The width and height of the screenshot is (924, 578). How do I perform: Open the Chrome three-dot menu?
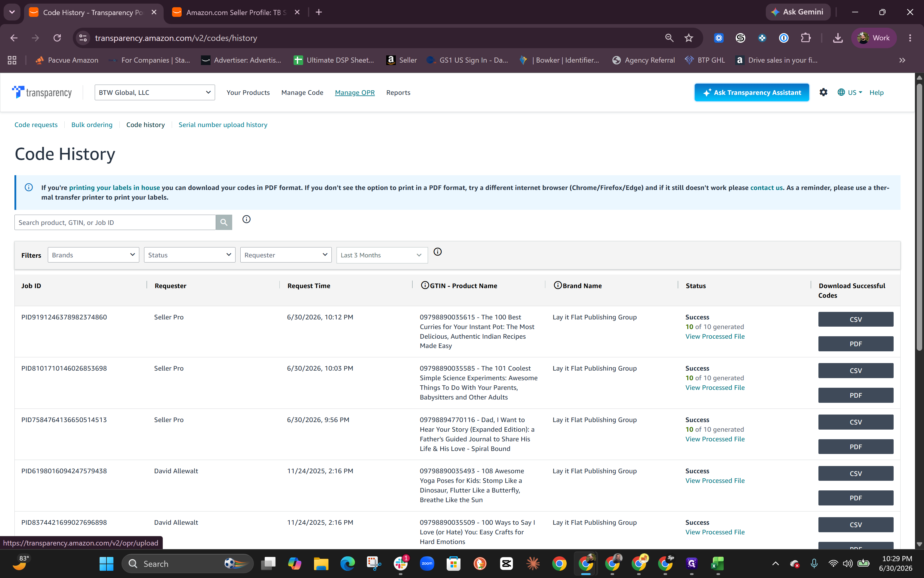point(910,38)
